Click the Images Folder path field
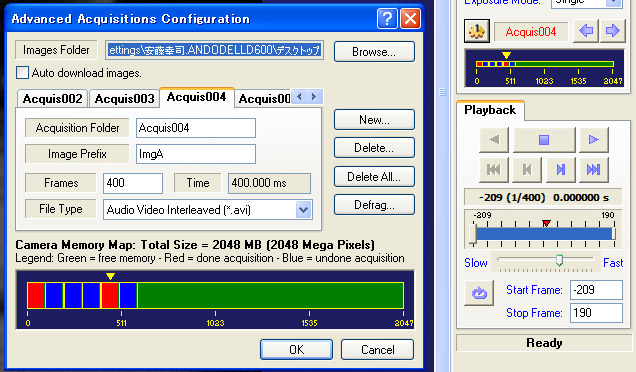 point(215,50)
